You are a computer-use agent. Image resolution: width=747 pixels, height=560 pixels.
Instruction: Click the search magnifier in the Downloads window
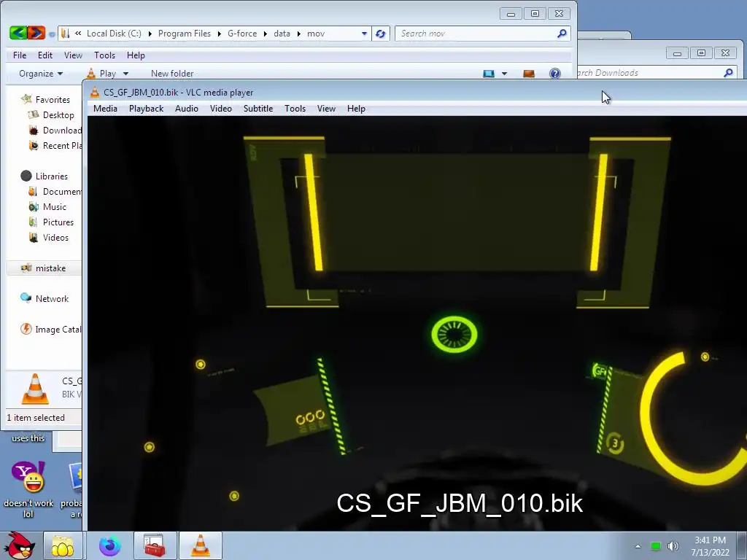coord(728,73)
